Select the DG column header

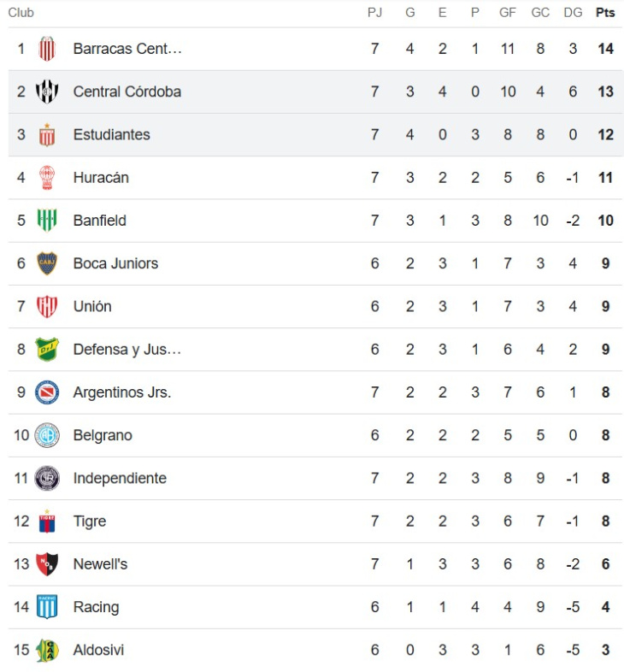tap(573, 13)
